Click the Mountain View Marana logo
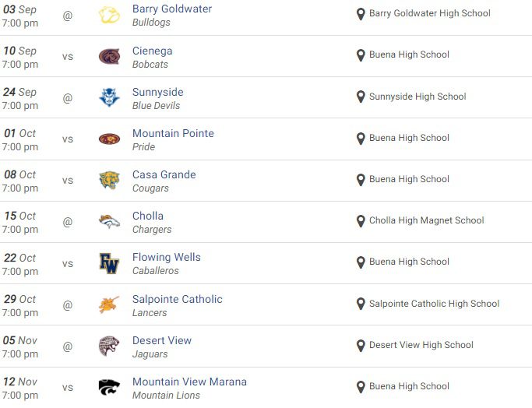 (110, 387)
